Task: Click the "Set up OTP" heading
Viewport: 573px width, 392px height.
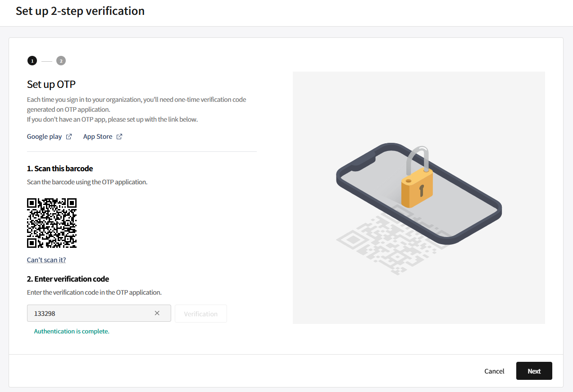Action: click(51, 84)
